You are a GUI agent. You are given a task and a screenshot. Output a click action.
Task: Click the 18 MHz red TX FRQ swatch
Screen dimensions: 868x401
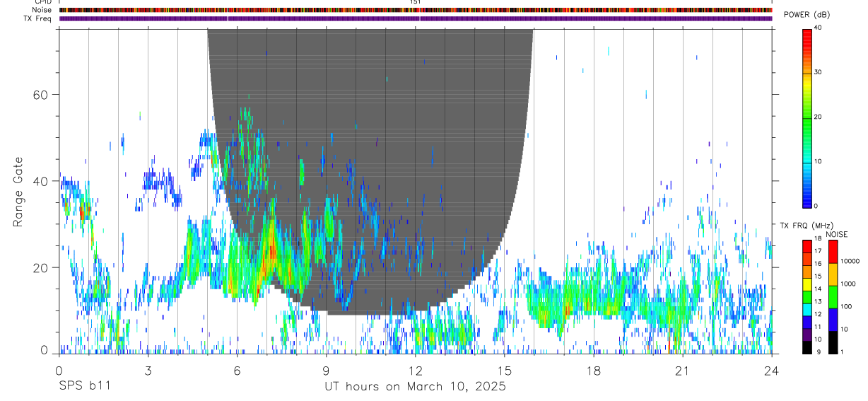pos(807,245)
